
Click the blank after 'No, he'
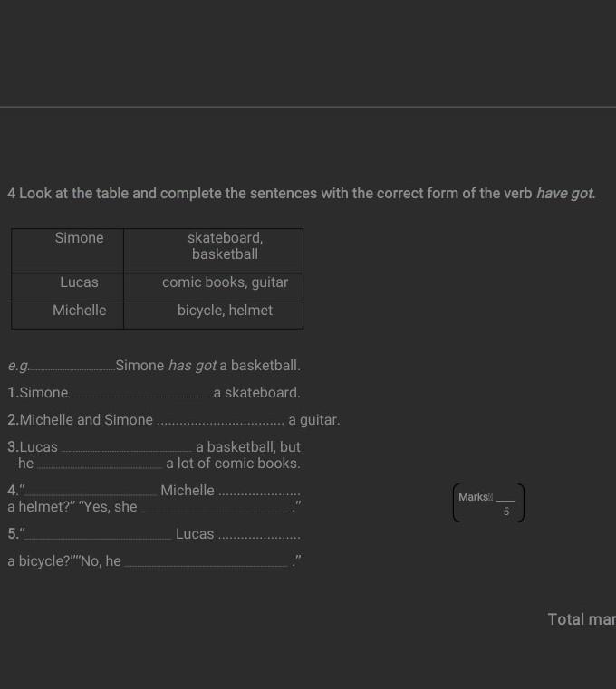[x=206, y=563]
